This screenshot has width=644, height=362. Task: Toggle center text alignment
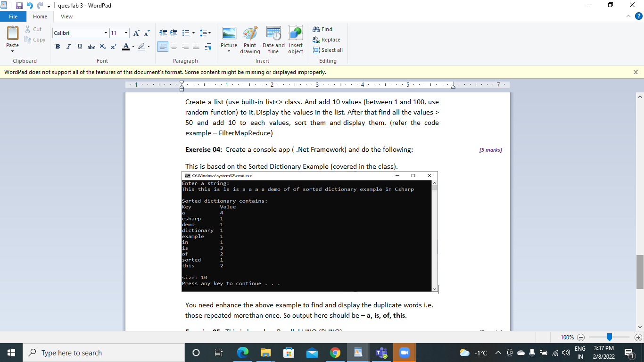coord(174,47)
